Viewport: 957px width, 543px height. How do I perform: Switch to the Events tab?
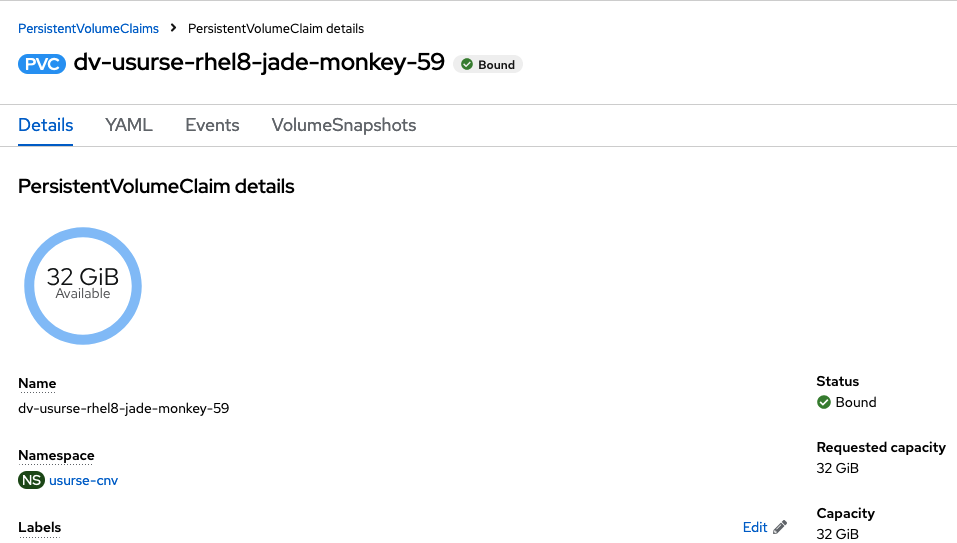[x=212, y=125]
